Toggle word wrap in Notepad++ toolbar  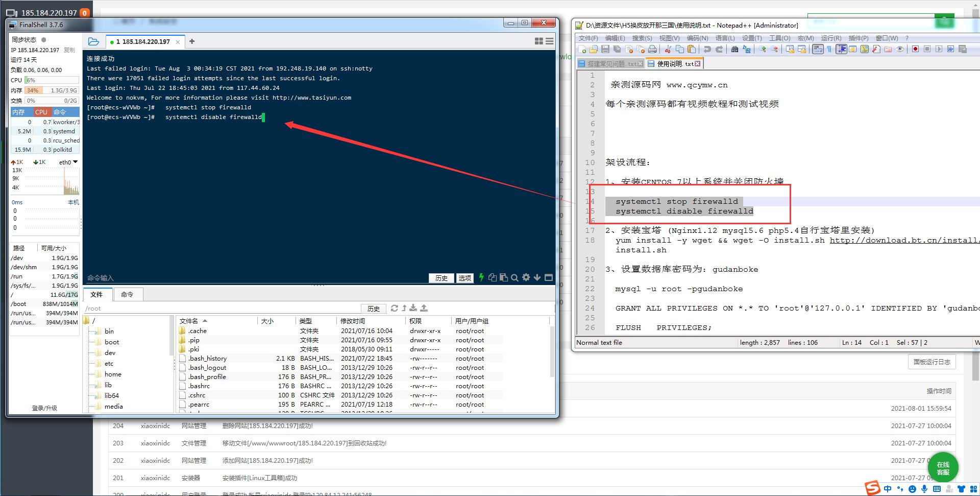click(818, 49)
